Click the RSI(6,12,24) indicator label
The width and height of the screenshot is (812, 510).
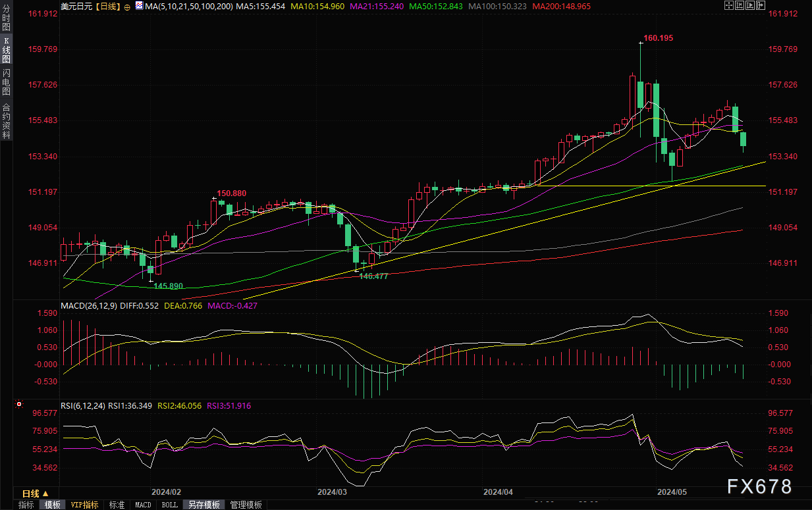83,405
